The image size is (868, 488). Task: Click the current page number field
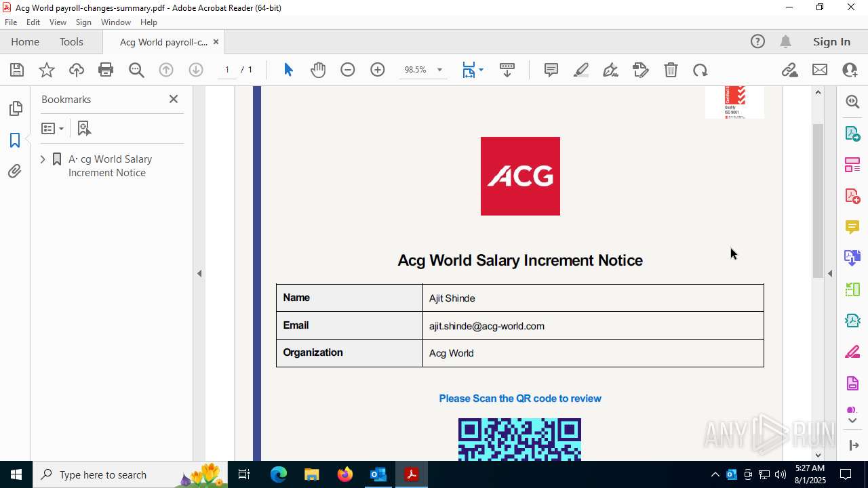click(227, 70)
